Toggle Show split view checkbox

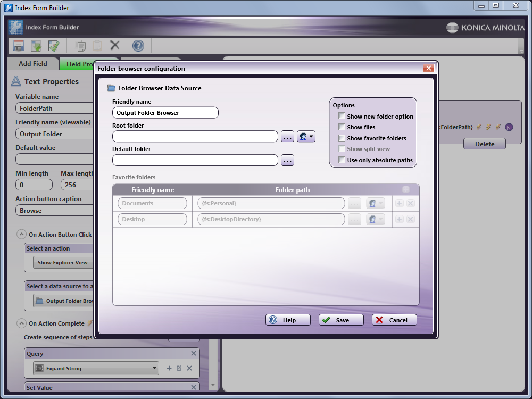coord(342,149)
